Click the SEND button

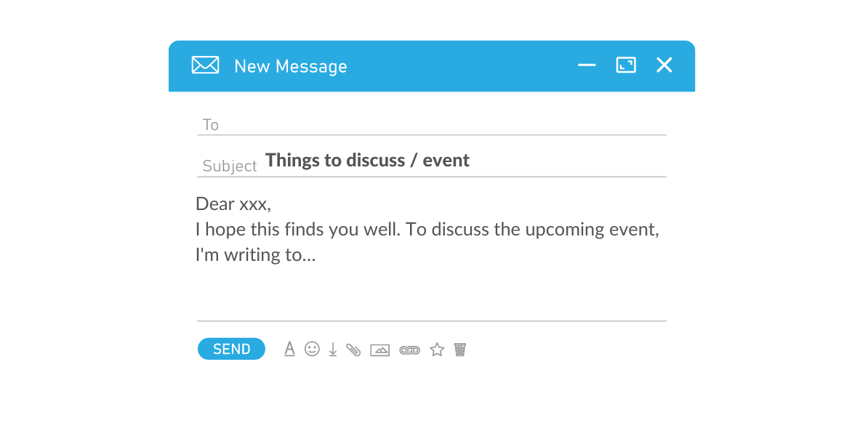click(231, 350)
